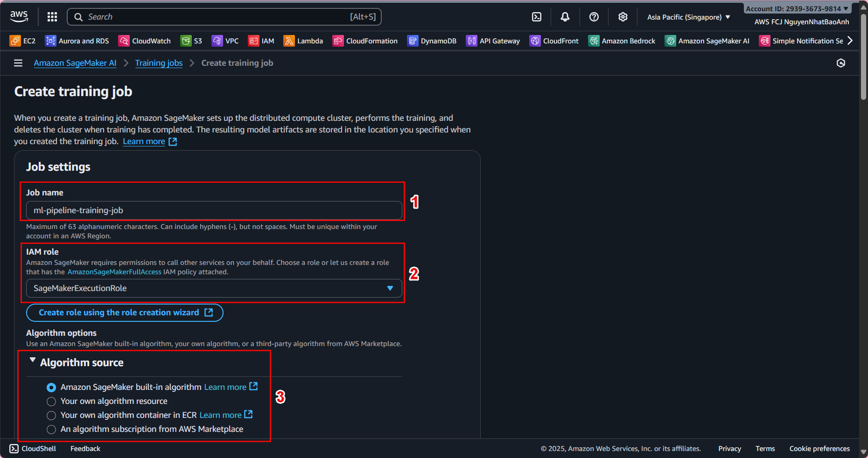Open EC2 from the favorites bar
868x458 pixels.
point(22,41)
